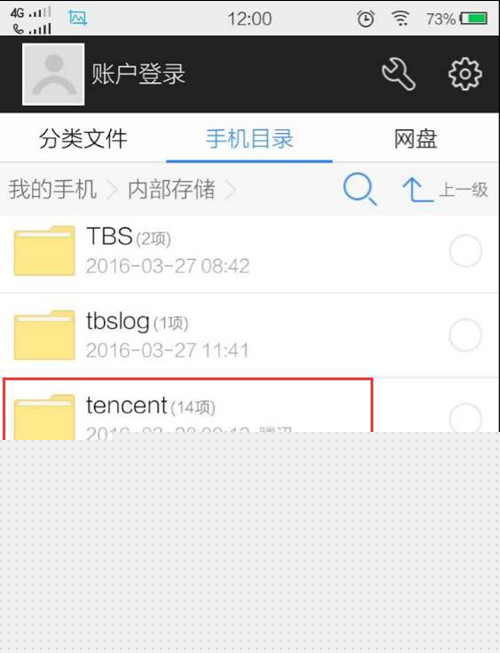The width and height of the screenshot is (500, 653).
Task: Tap chevron after 内部存储 breadcrumb
Action: tap(230, 190)
